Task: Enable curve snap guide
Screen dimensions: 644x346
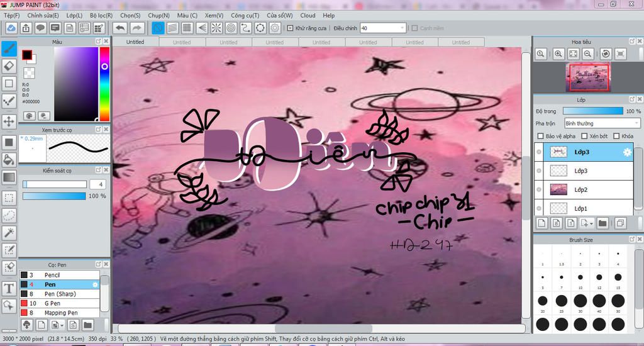Action: click(246, 28)
